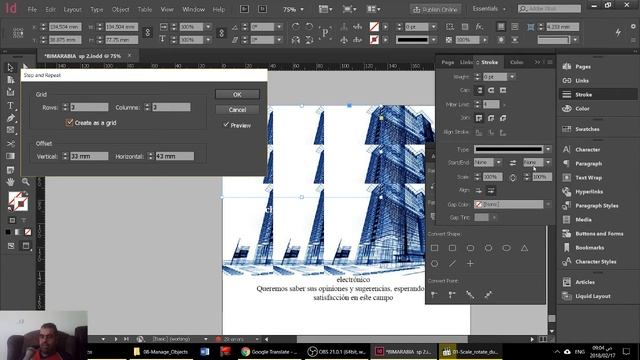Open Character Styles panel
640x360 pixels.
click(596, 262)
